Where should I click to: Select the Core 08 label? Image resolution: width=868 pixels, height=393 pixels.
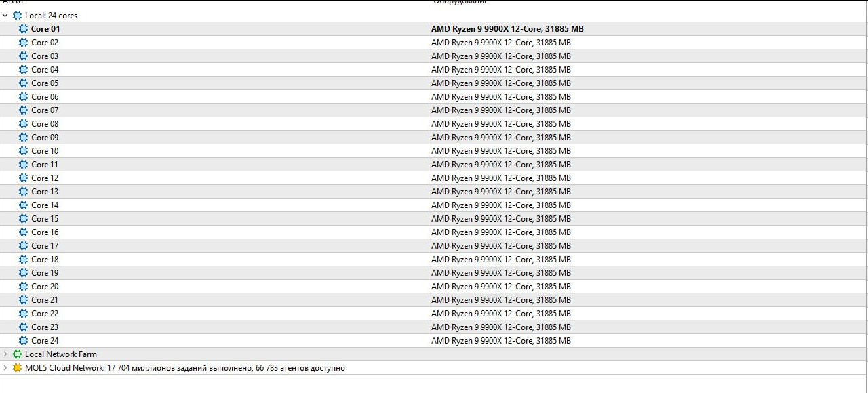tap(45, 123)
